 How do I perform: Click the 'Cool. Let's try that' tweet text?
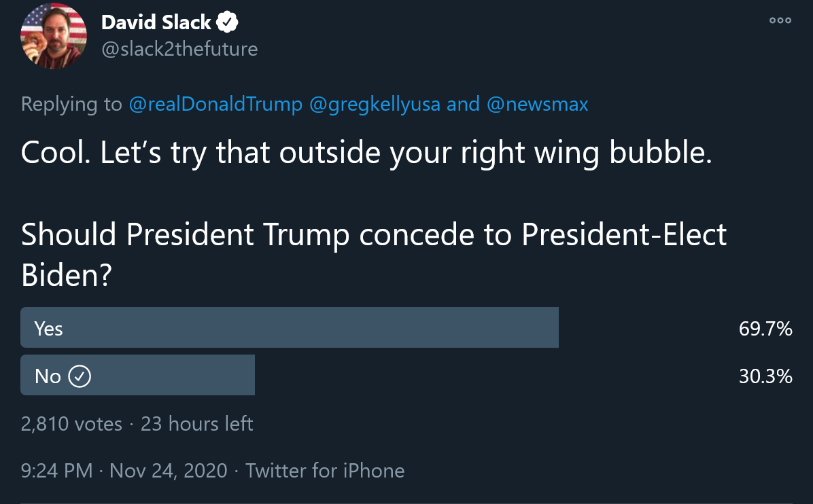point(366,153)
